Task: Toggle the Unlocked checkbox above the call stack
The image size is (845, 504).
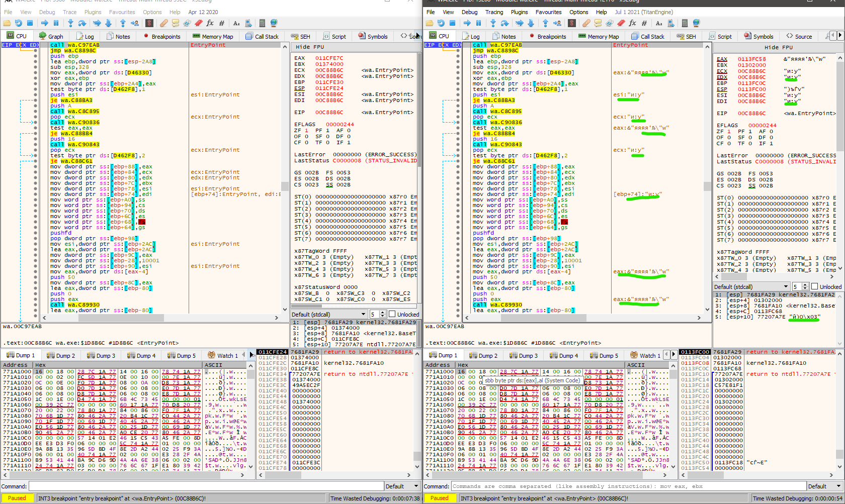Action: (x=814, y=286)
